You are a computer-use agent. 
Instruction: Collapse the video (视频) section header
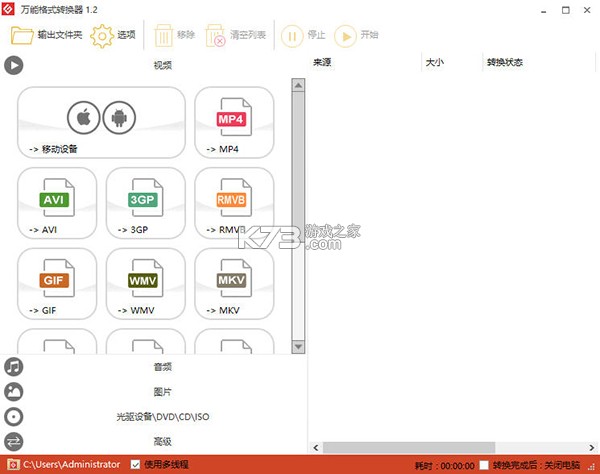[153, 65]
